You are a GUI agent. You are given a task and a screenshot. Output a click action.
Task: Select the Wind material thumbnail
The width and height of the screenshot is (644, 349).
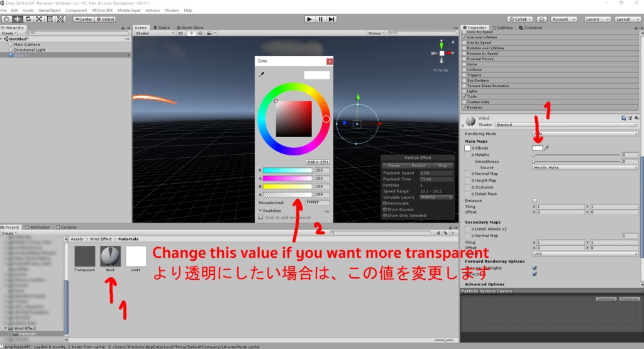point(111,256)
